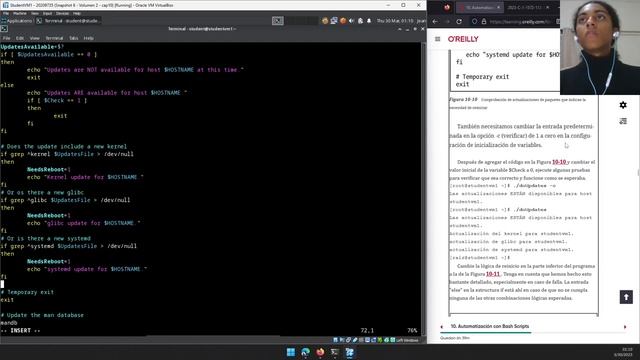Open the Xfce Applications menu
This screenshot has height=360, width=640.
pos(17,21)
